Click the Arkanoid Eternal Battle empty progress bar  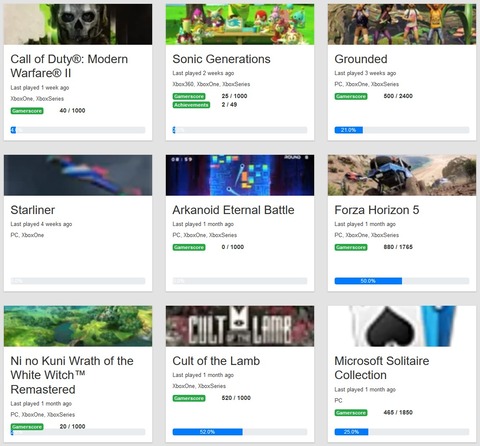tap(240, 281)
